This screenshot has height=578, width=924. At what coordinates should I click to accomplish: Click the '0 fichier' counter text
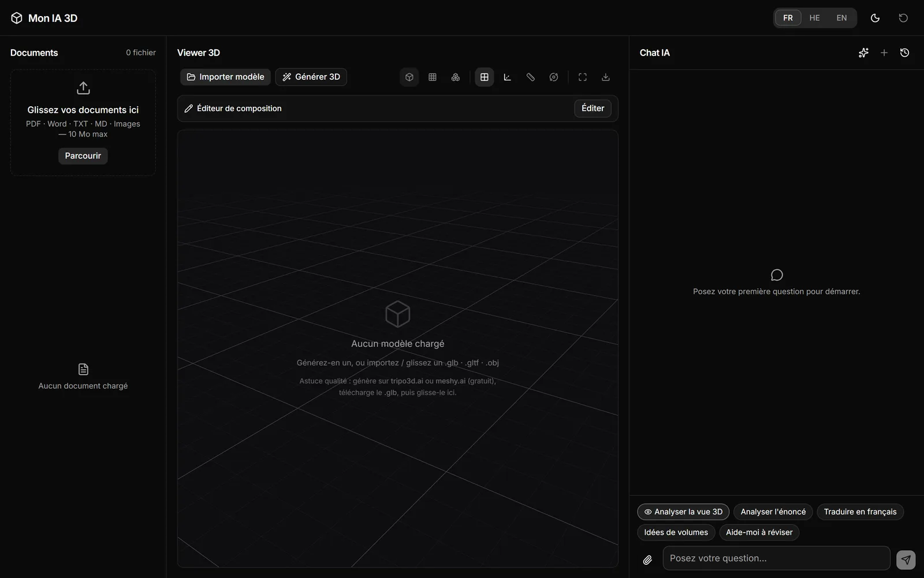[x=141, y=53]
